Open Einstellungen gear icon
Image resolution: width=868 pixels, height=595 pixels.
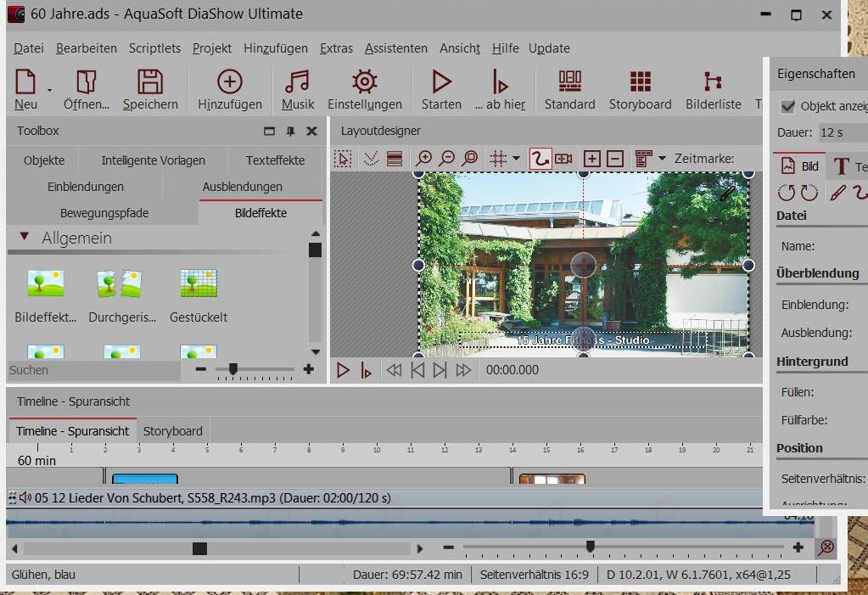point(364,82)
